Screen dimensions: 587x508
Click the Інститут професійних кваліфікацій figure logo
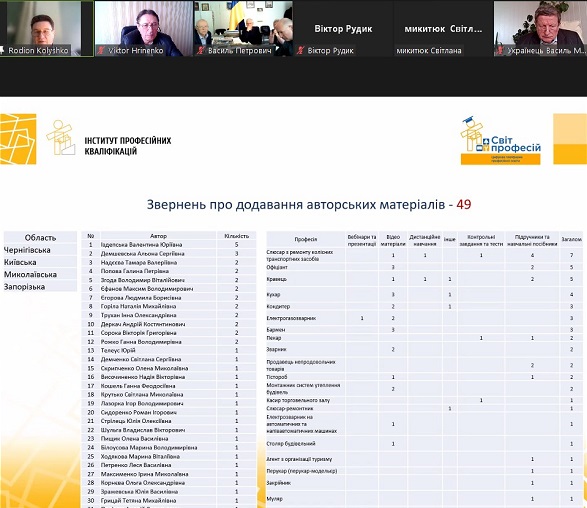click(x=61, y=137)
